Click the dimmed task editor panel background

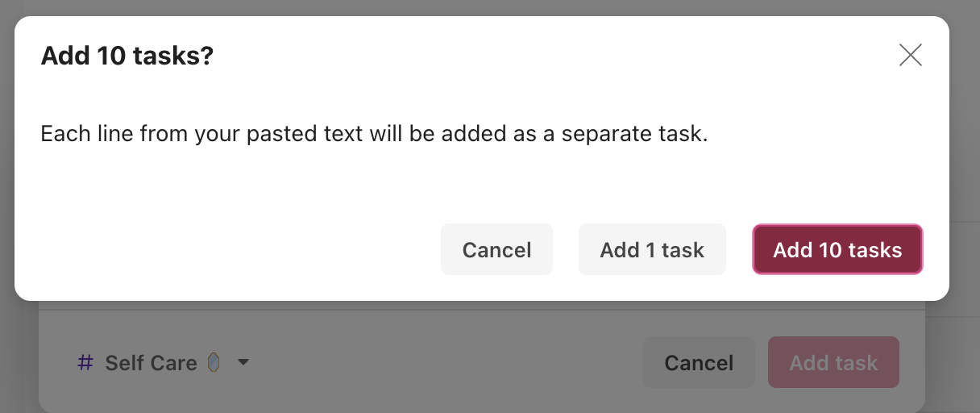443,363
